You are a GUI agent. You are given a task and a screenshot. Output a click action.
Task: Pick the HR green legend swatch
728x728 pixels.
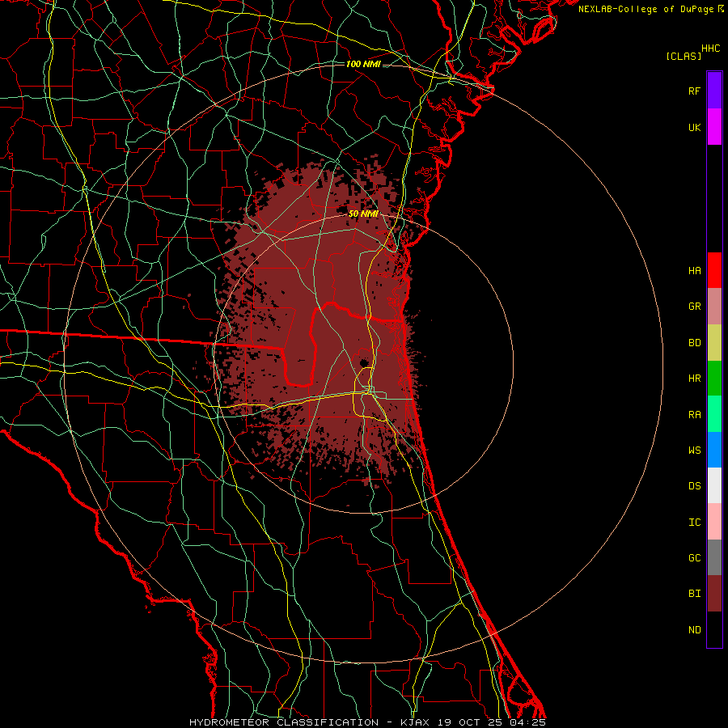pos(714,379)
